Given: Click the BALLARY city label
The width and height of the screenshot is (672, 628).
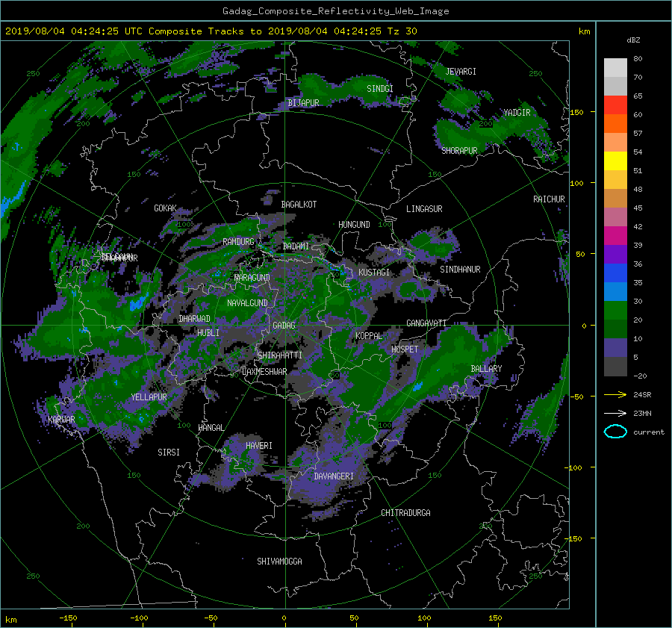Looking at the screenshot, I should pyautogui.click(x=486, y=369).
